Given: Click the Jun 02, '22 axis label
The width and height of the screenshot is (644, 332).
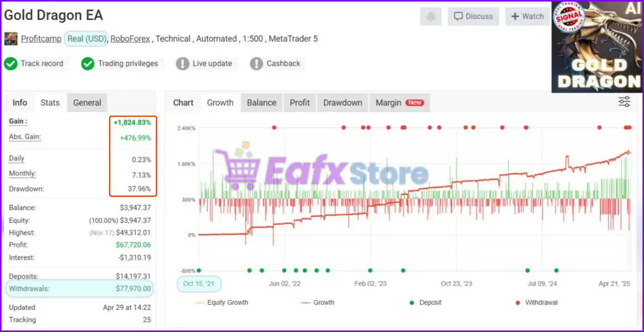Looking at the screenshot, I should tap(285, 284).
